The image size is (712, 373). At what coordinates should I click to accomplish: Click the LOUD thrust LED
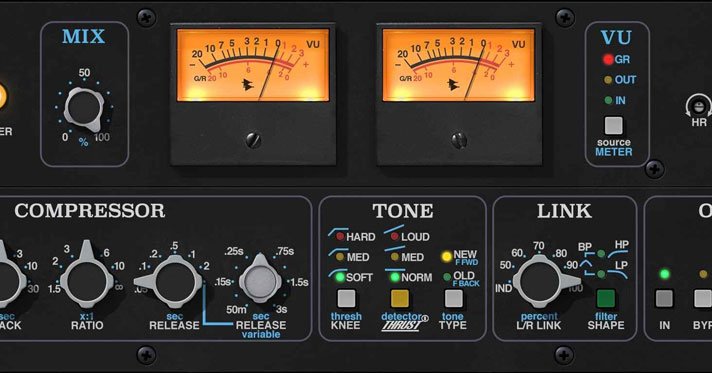coord(394,237)
